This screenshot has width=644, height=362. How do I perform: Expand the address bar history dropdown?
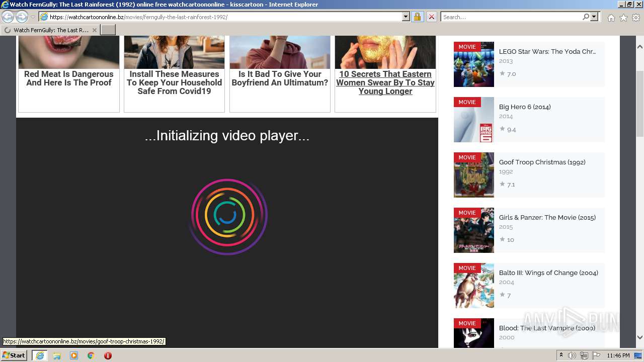pos(406,17)
